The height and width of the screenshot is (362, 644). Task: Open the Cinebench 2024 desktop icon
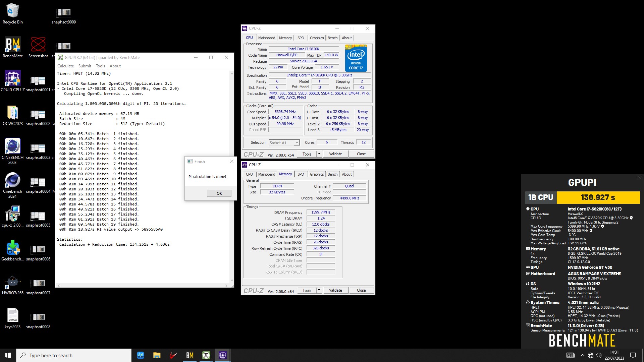13,185
